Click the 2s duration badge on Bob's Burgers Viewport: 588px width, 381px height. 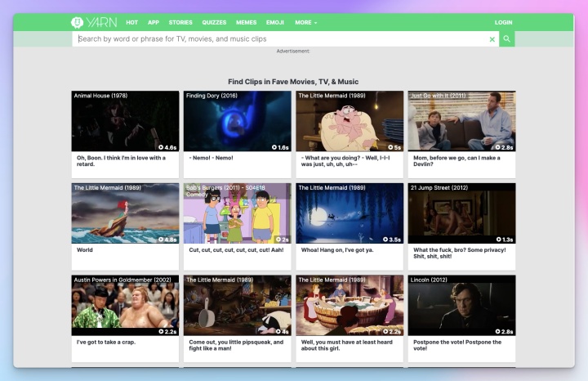point(283,240)
